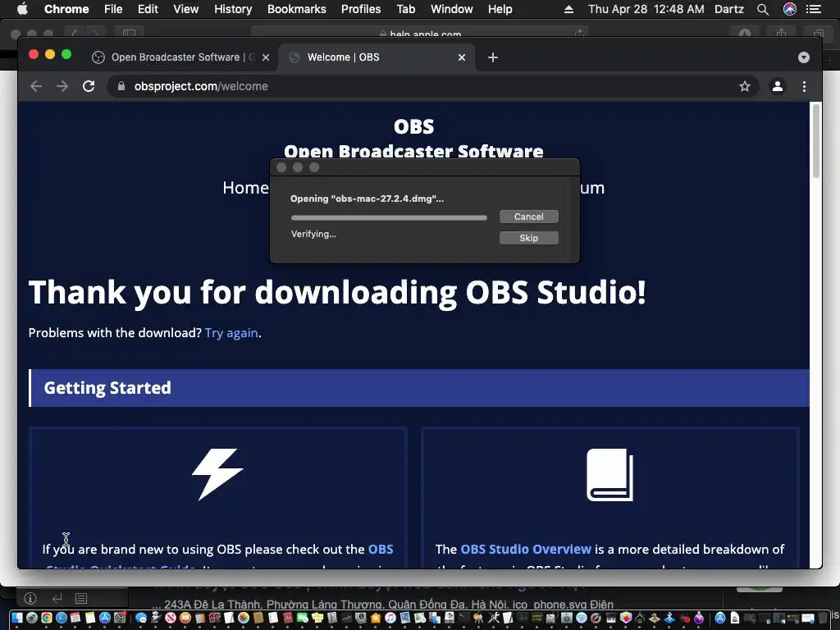Toggle sidebar in background Safari window
The image size is (840, 630).
coord(129,34)
